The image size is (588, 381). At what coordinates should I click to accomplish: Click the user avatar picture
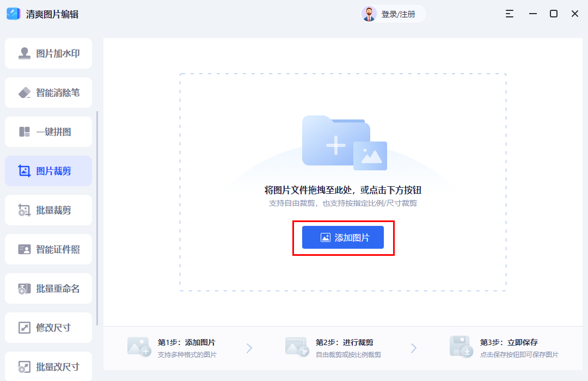click(x=370, y=14)
